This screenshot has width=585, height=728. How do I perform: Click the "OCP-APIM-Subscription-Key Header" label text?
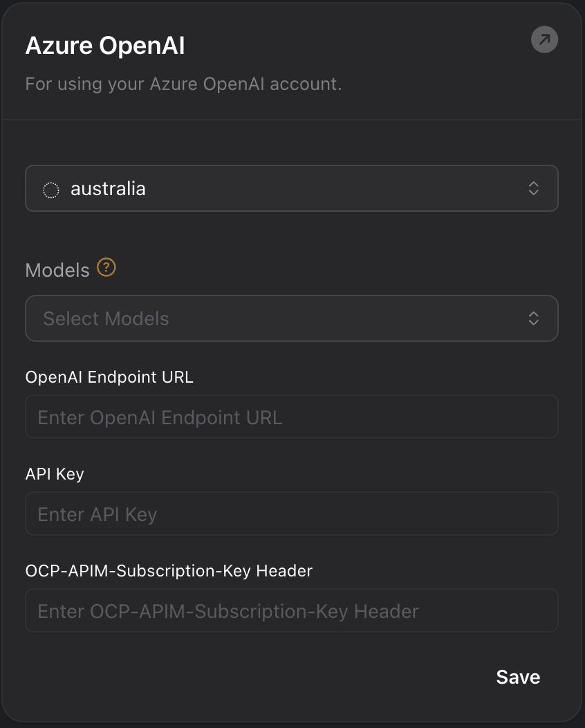point(169,571)
